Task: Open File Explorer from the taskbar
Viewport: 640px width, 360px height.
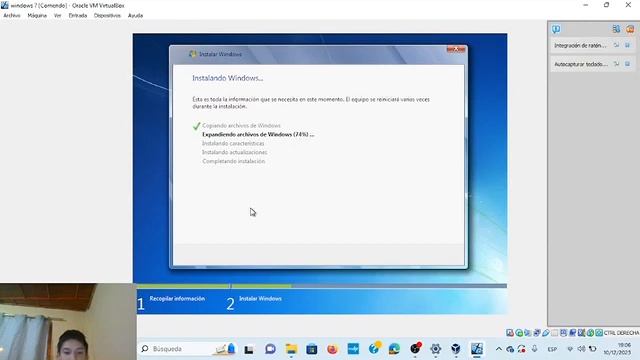Action: (291, 349)
